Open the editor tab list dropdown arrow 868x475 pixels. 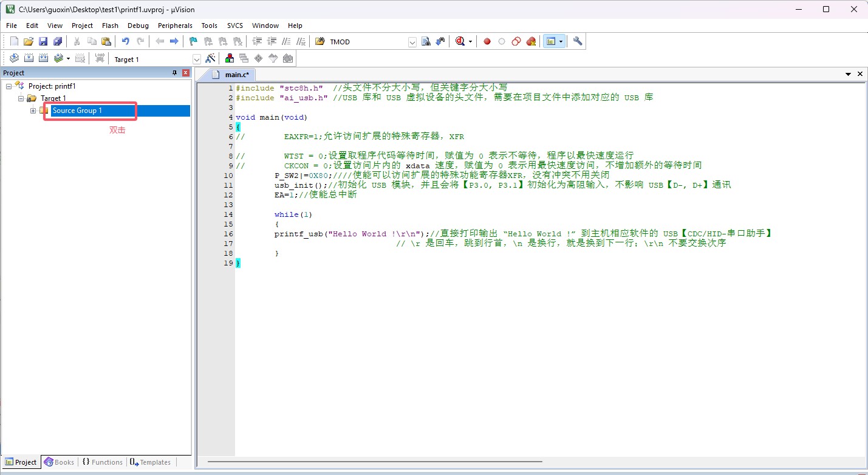pyautogui.click(x=848, y=73)
